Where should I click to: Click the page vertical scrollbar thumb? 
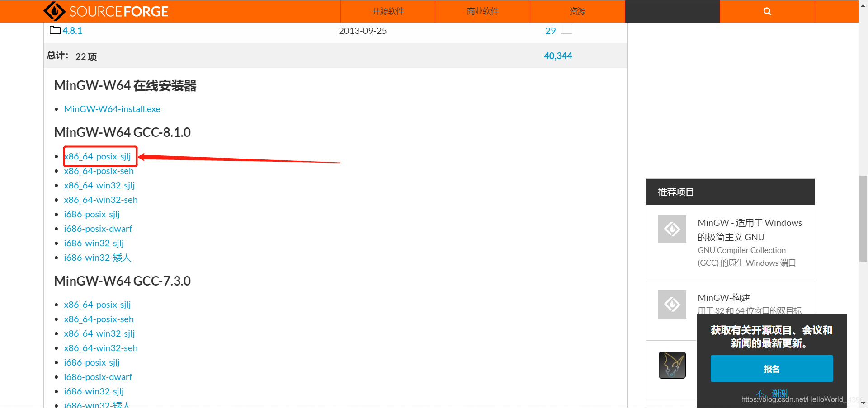pos(863,218)
